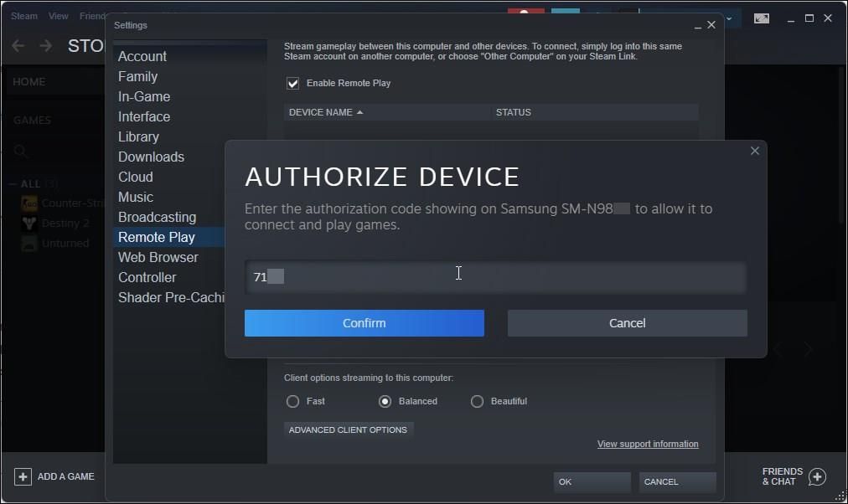Open View support information link

(648, 444)
